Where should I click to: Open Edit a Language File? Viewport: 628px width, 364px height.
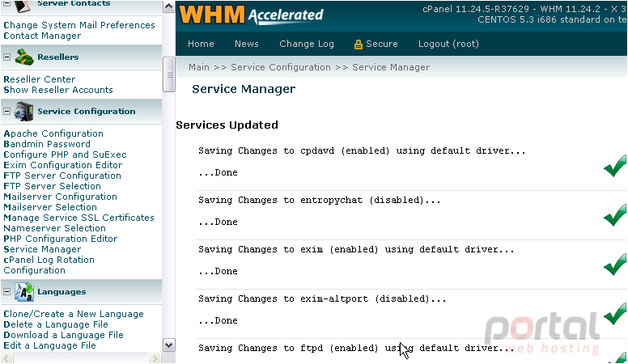(49, 345)
